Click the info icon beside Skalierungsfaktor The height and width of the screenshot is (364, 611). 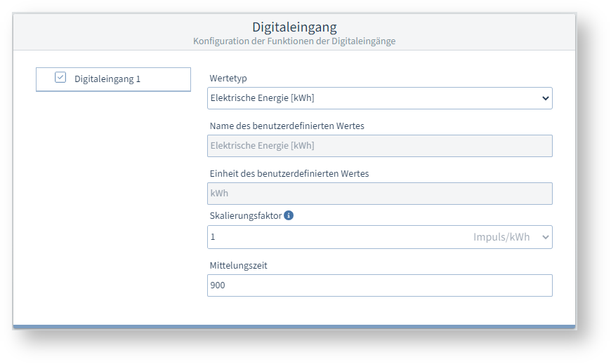289,215
